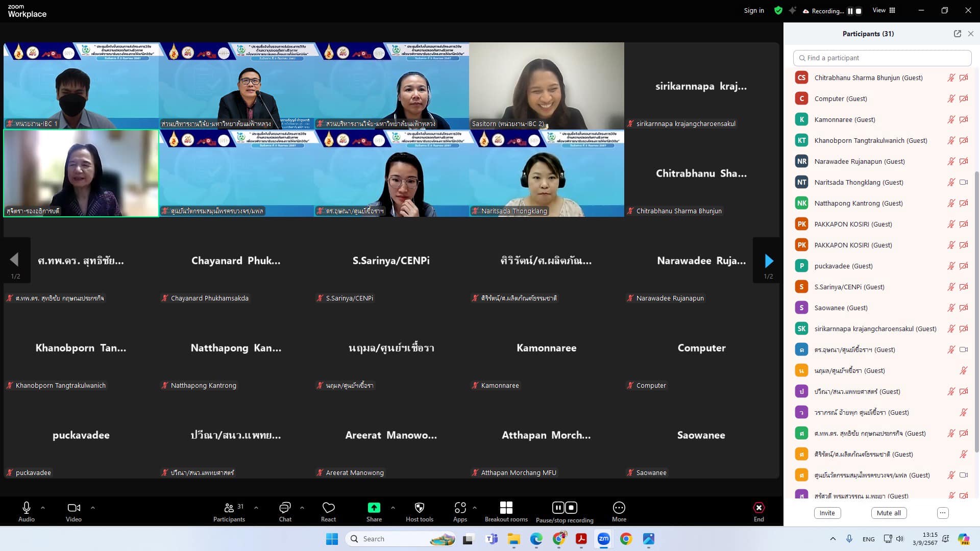Viewport: 980px width, 551px height.
Task: Expand Share options arrow
Action: (393, 508)
